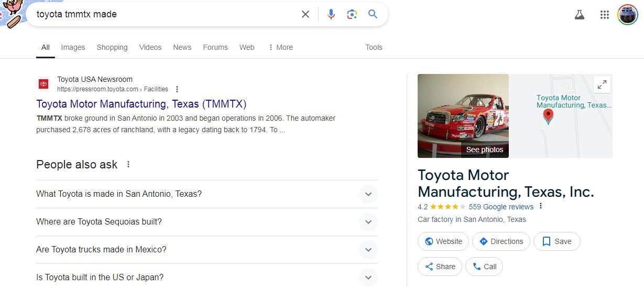Click the 'Toyota USA Newsroom' site name

coord(95,80)
